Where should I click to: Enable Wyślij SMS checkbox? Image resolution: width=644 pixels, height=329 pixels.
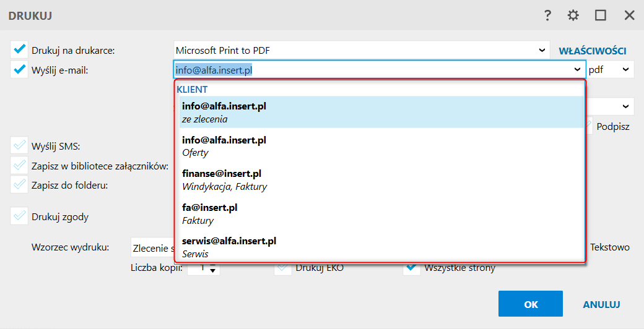click(x=19, y=146)
